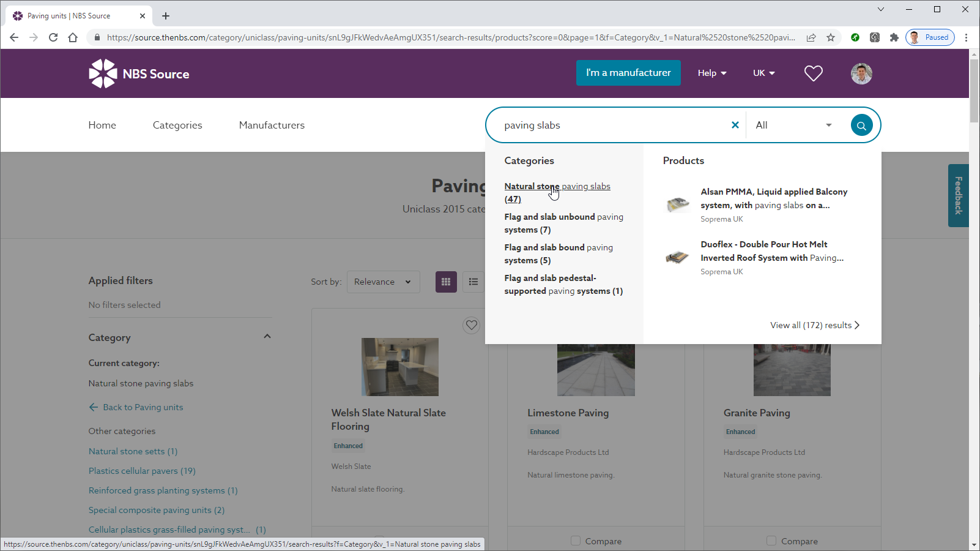
Task: Open the favourites heart icon in header
Action: [x=813, y=73]
